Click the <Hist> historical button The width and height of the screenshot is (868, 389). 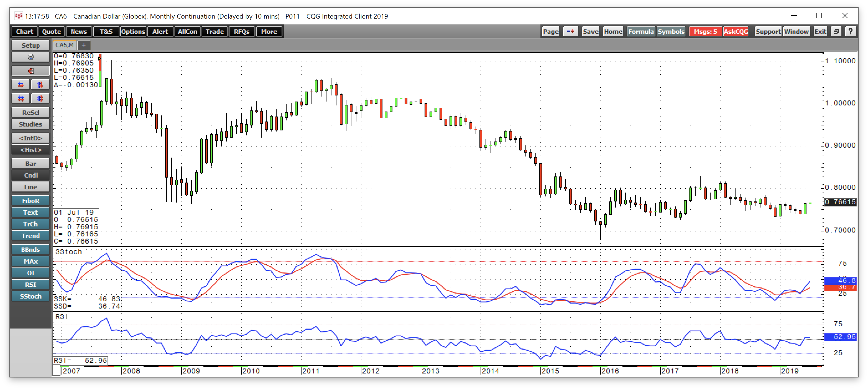(x=31, y=150)
